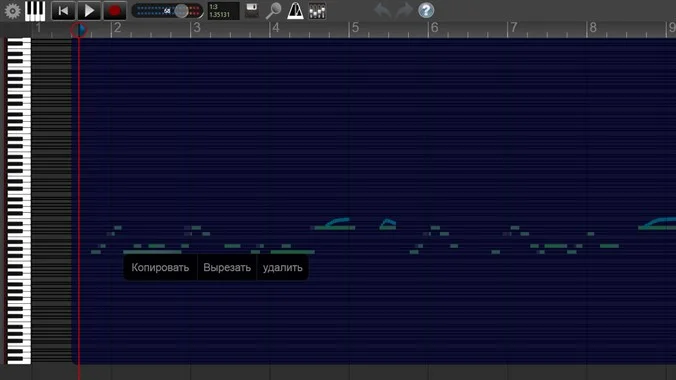Click bar 5 on the timeline ruler
Viewport: 676px width, 380px height.
click(x=355, y=28)
